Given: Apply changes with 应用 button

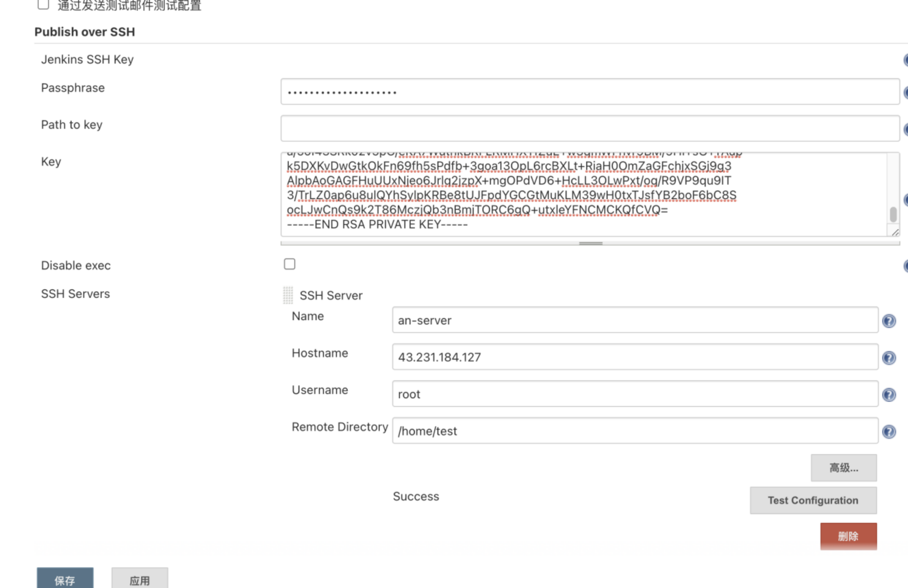Looking at the screenshot, I should [x=140, y=579].
